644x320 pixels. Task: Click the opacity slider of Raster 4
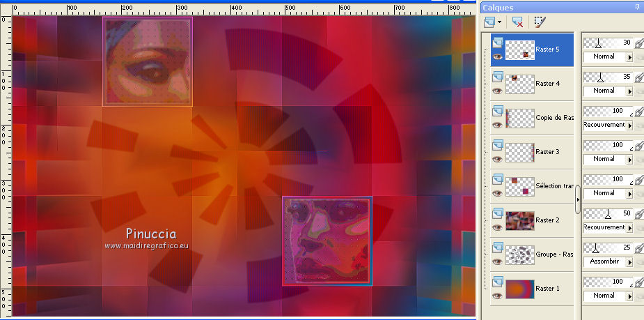[x=608, y=77]
